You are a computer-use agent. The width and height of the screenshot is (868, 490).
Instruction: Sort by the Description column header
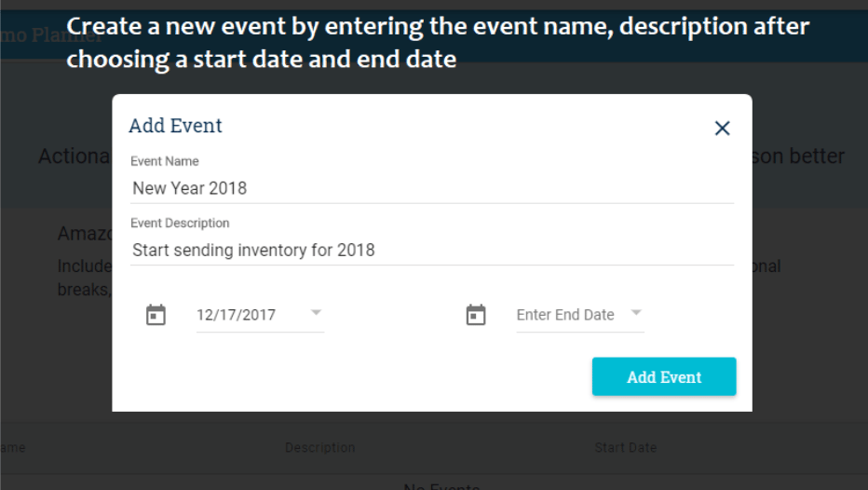pyautogui.click(x=320, y=447)
